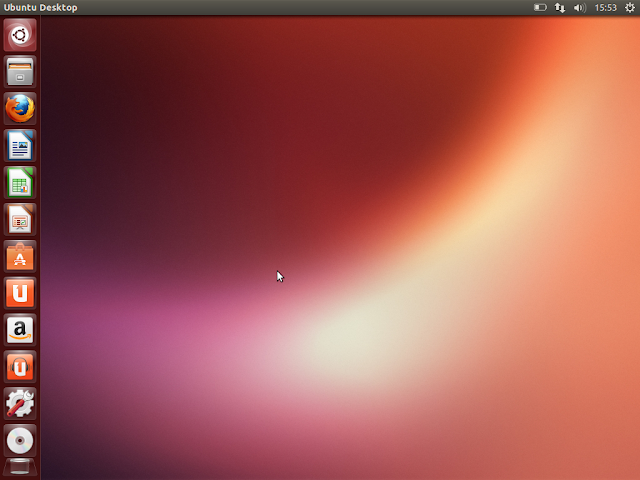The image size is (640, 480).
Task: Launch the Files manager from launcher
Action: [x=20, y=71]
